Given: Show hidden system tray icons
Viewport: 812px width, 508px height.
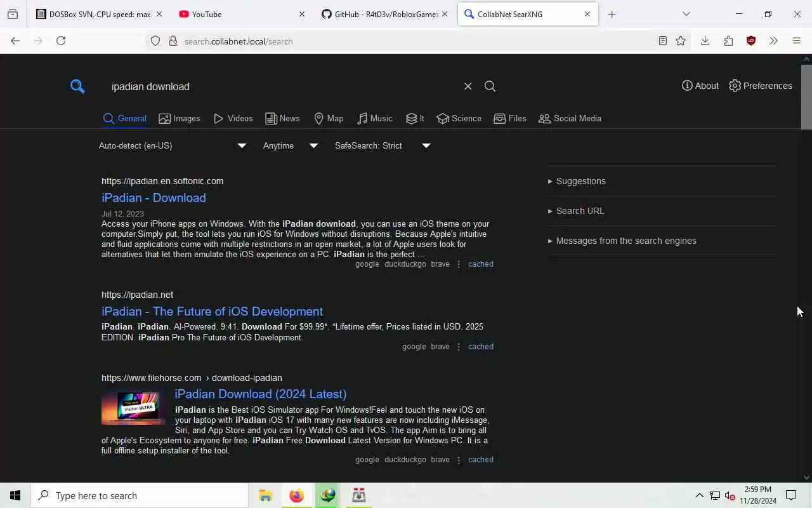Looking at the screenshot, I should (x=699, y=495).
